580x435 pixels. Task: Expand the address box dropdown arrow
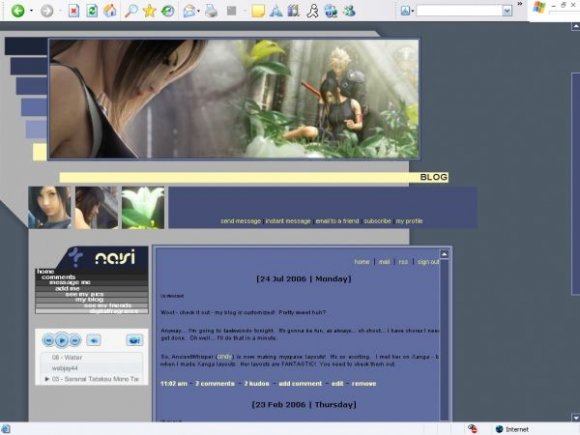[x=507, y=11]
